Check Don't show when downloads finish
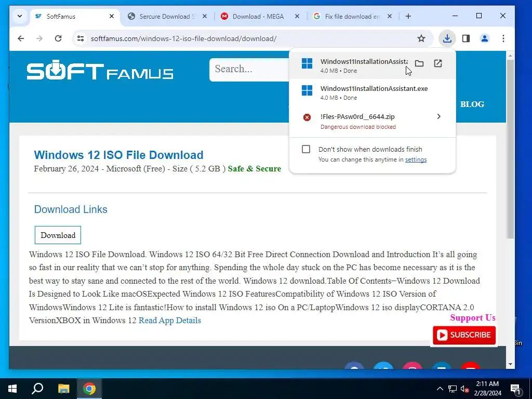Viewport: 532px width, 399px height. [305, 149]
